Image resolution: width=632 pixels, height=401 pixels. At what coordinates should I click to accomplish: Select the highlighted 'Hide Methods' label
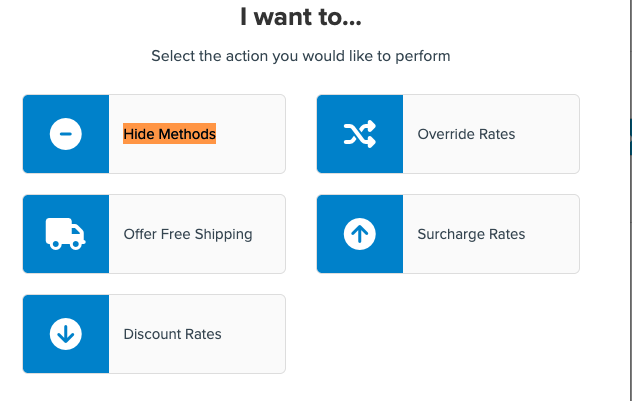click(x=169, y=134)
